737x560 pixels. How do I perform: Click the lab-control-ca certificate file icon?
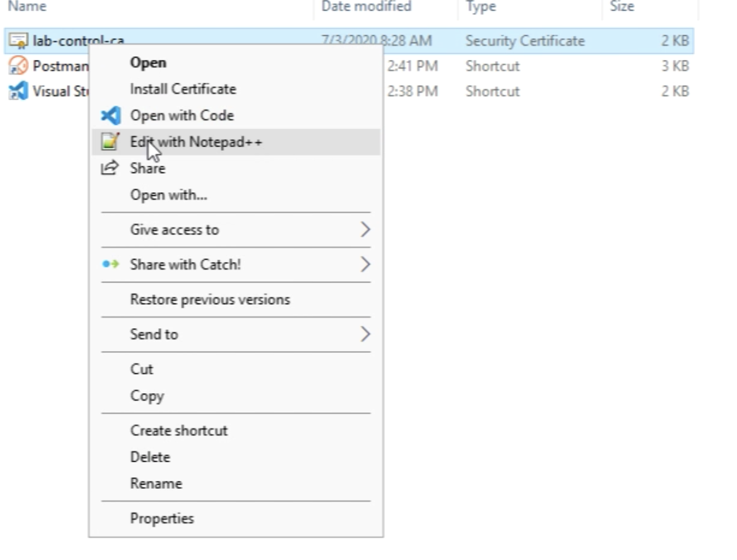coord(19,41)
